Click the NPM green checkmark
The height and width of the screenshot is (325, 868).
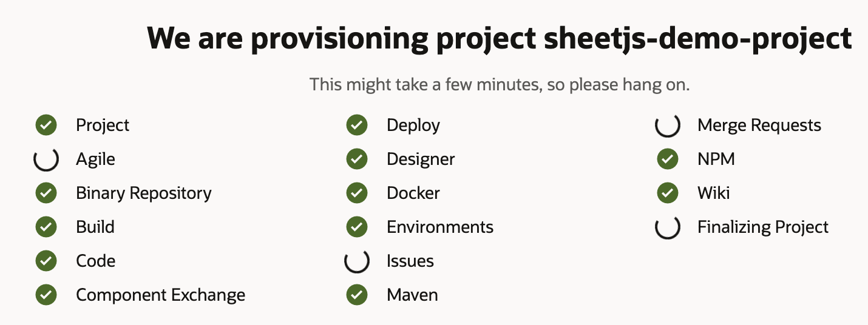tap(668, 159)
